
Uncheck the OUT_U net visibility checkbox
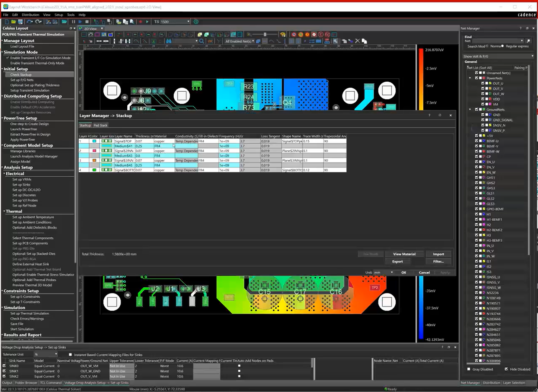pos(483,83)
